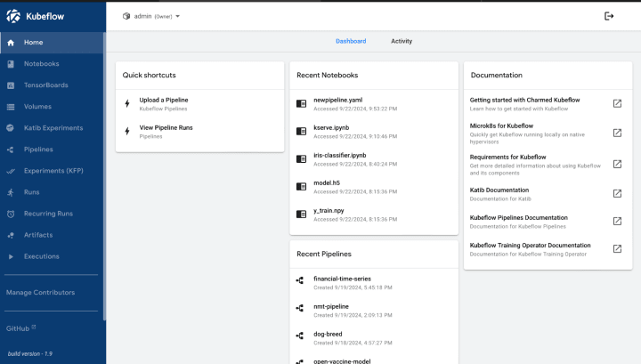Click the Artifacts sidebar icon
The image size is (641, 364).
pos(11,235)
